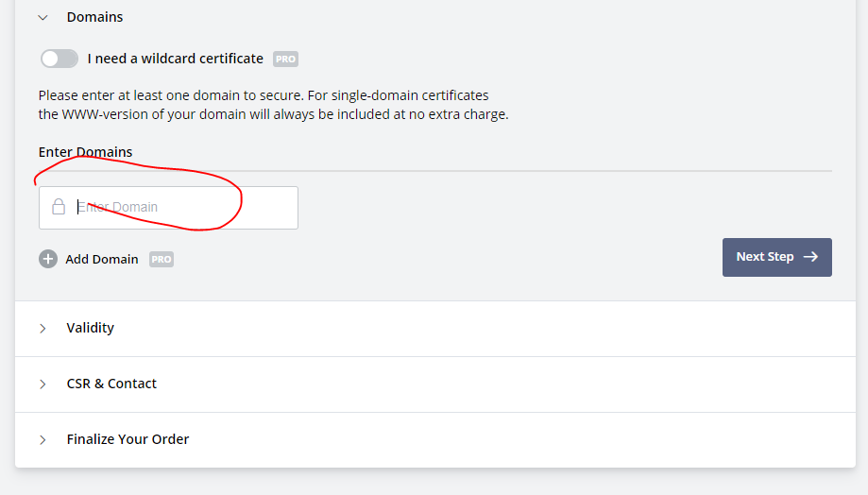This screenshot has height=495, width=868.
Task: Click the Domains section heading
Action: 94,17
